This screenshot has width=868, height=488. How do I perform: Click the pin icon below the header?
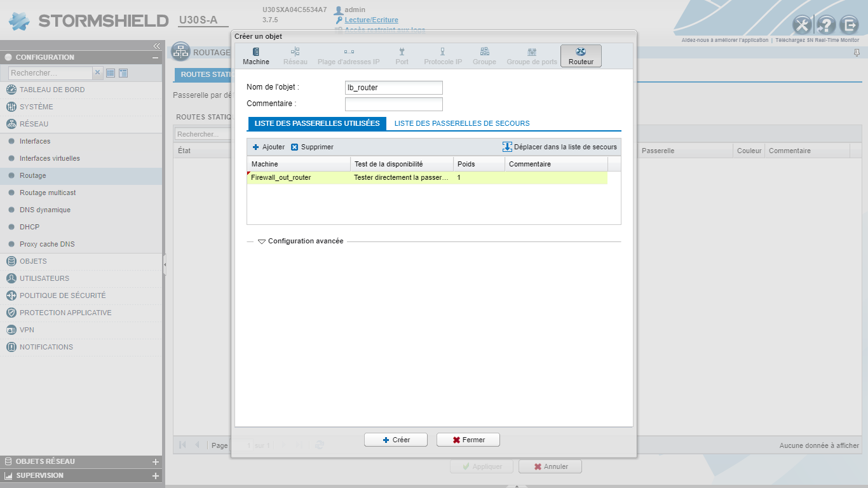tap(857, 52)
